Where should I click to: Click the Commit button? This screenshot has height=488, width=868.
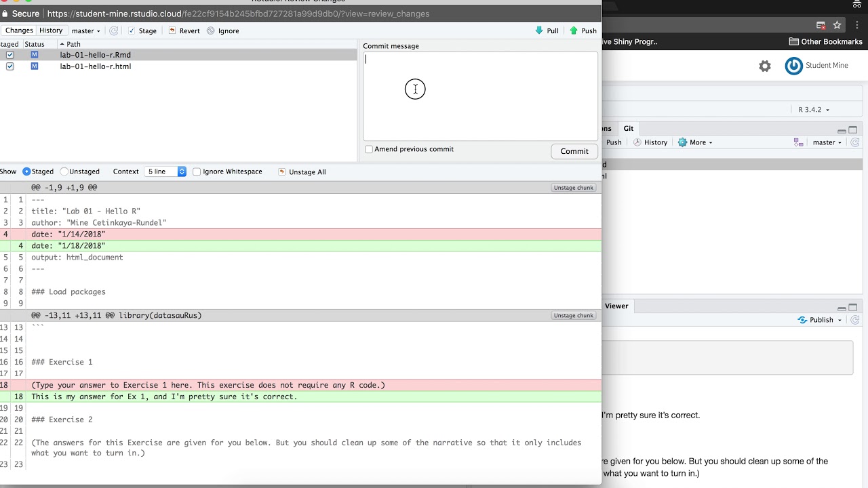pyautogui.click(x=574, y=151)
